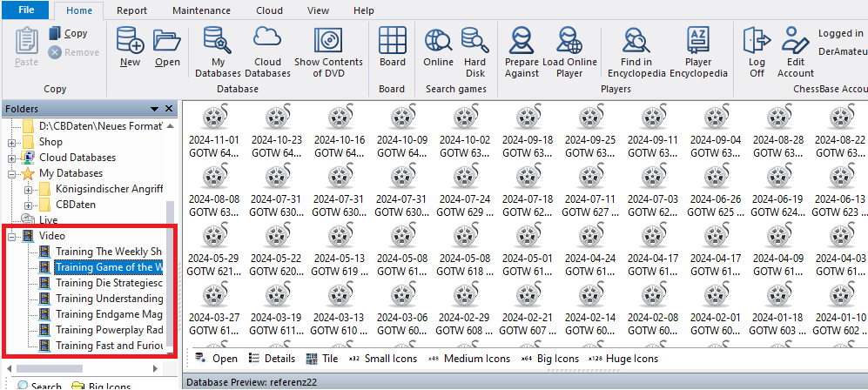Open the Player Encyclopedia
Screen dimensions: 868x390
[698, 52]
